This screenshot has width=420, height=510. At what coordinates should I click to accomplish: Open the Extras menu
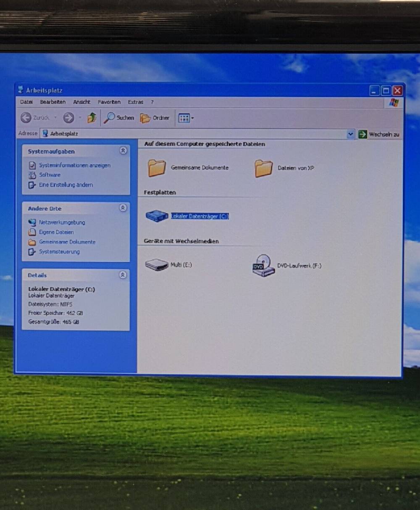point(136,102)
